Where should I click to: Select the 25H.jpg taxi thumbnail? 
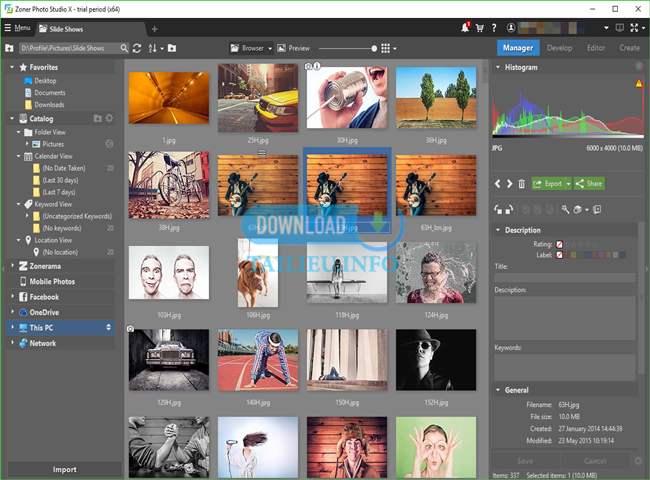tap(258, 98)
